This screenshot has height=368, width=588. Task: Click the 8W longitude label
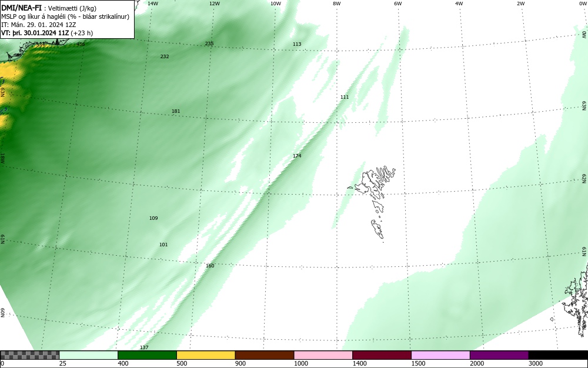[x=337, y=4]
